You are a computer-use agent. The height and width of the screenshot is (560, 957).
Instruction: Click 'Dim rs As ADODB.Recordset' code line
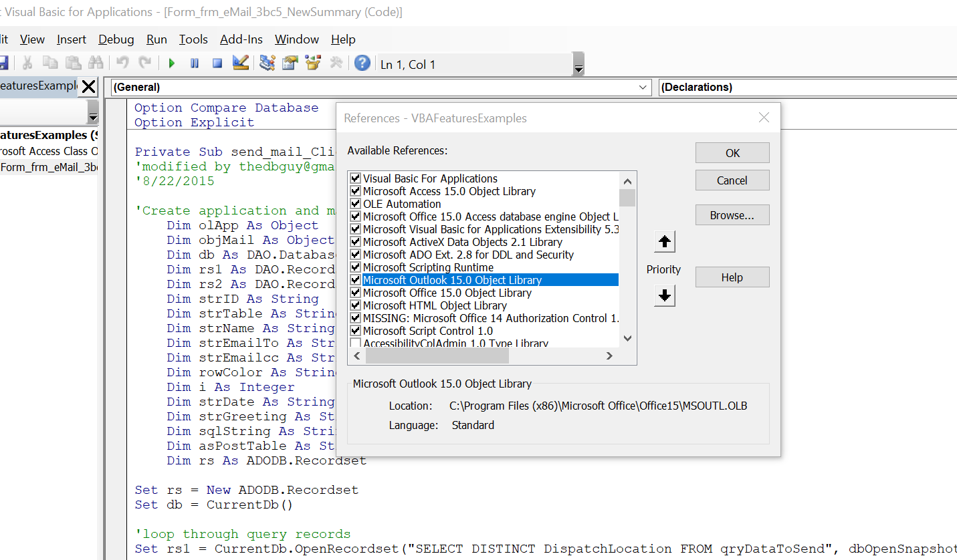coord(267,460)
